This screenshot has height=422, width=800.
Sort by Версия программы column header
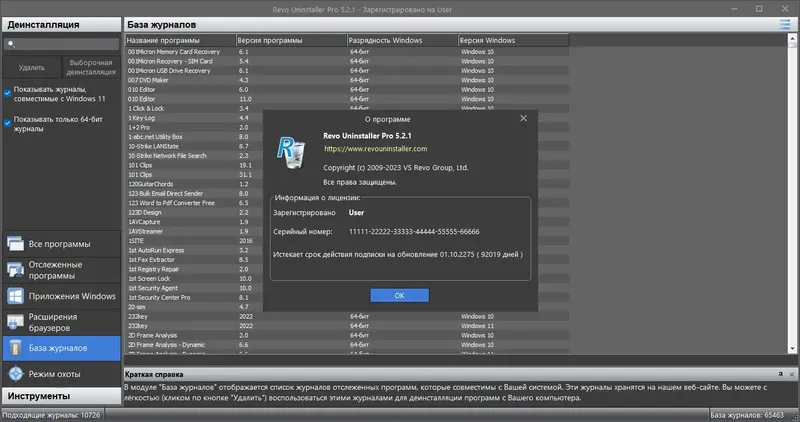(x=291, y=40)
